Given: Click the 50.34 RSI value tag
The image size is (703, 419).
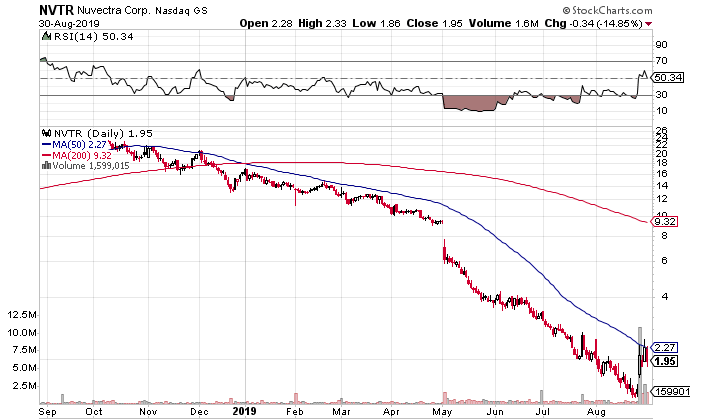Looking at the screenshot, I should (x=667, y=77).
